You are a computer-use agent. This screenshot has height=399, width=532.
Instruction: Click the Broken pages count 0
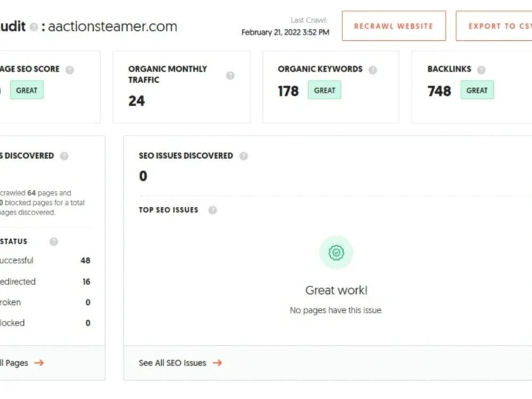pos(88,302)
